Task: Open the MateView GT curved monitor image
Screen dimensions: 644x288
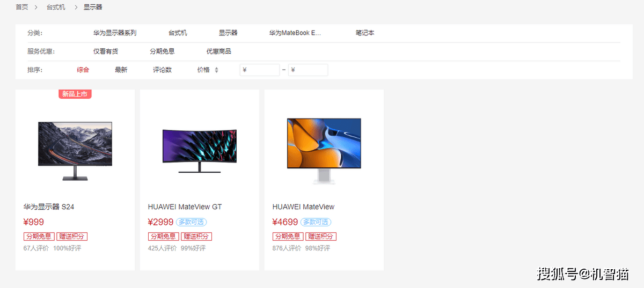Action: [200, 151]
